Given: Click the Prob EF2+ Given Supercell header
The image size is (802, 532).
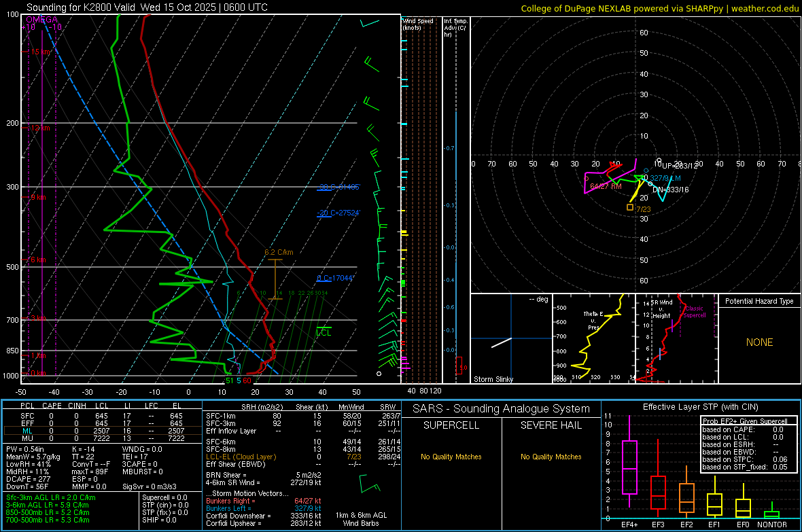Looking at the screenshot, I should (745, 421).
